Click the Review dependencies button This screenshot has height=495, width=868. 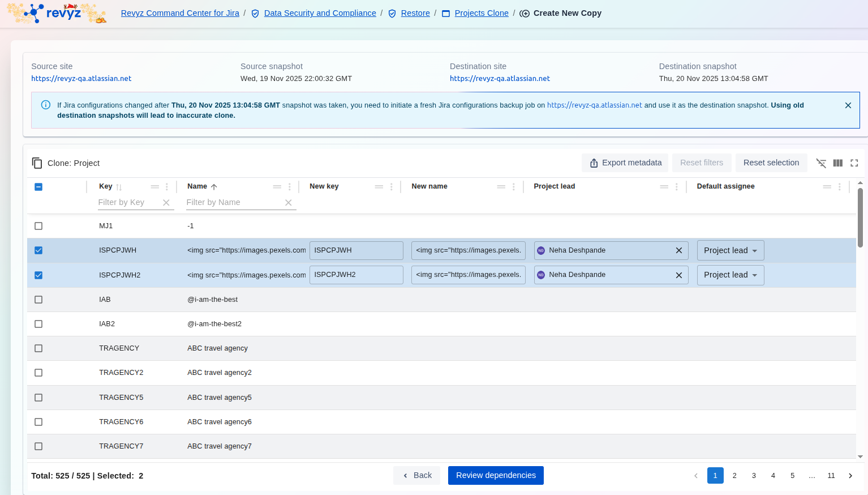[x=496, y=476]
